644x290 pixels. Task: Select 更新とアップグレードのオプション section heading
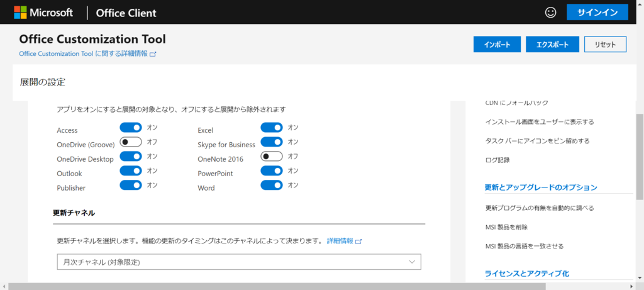pyautogui.click(x=541, y=187)
